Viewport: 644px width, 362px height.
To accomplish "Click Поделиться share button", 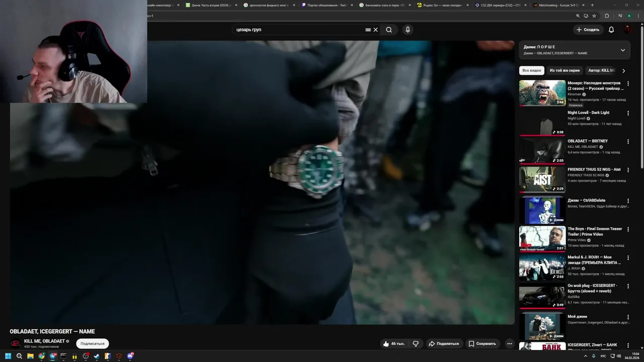I will click(444, 344).
